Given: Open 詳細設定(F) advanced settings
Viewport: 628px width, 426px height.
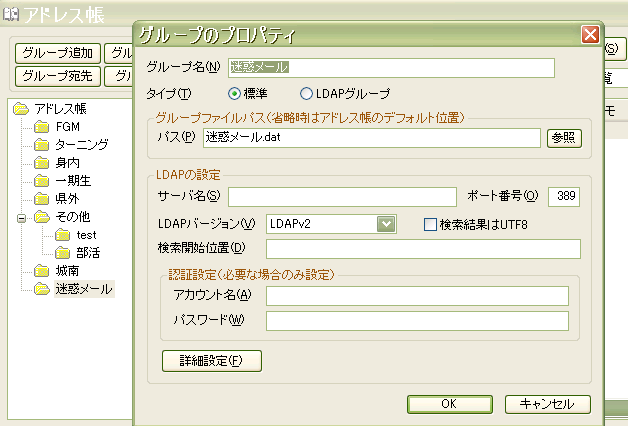Looking at the screenshot, I should [x=212, y=361].
